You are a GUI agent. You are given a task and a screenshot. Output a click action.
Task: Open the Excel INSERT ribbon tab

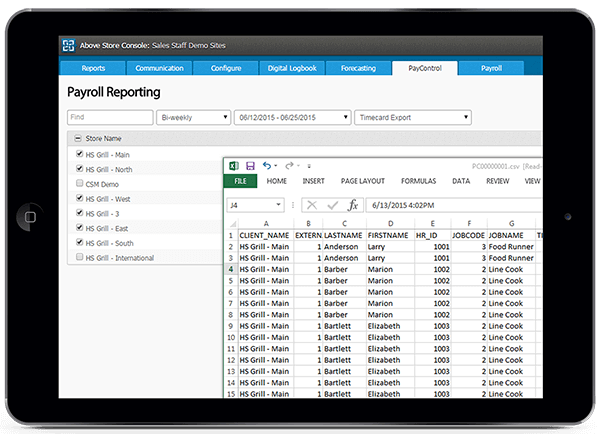click(x=313, y=181)
